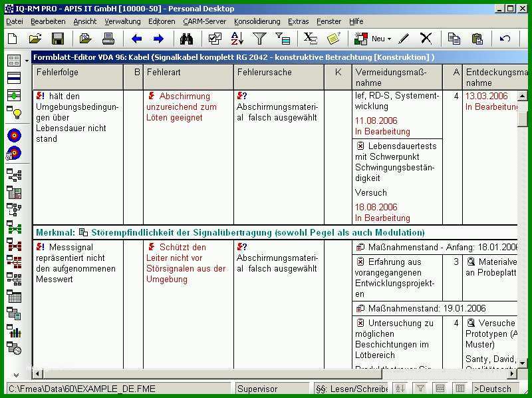This screenshot has height=398, width=532.
Task: Click the double checkbox icon in toolbar
Action: click(x=215, y=39)
